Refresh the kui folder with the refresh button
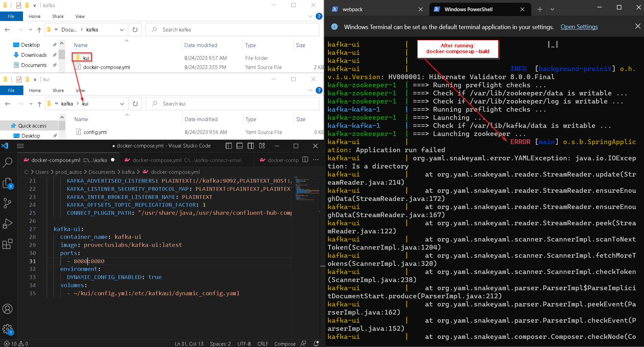This screenshot has width=644, height=347. point(135,103)
